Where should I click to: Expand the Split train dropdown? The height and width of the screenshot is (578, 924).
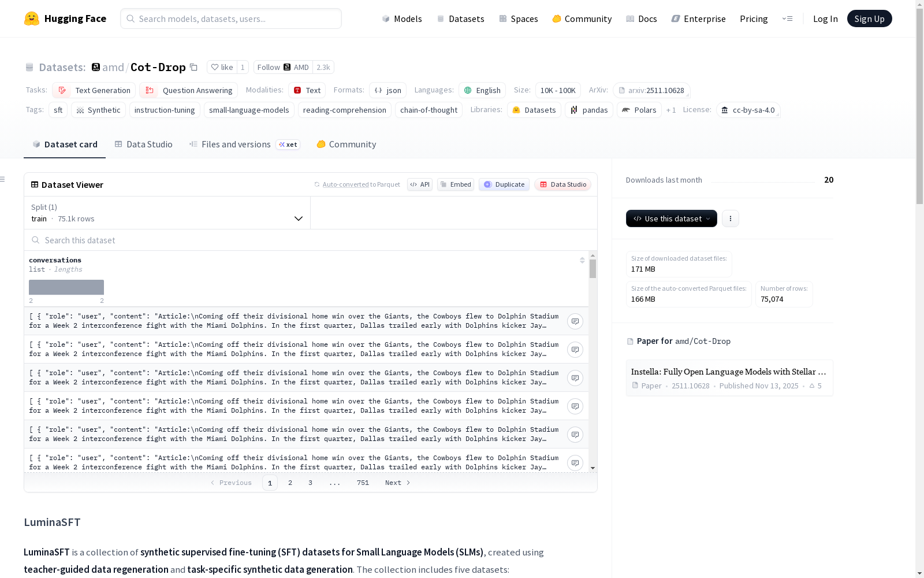coord(167,213)
